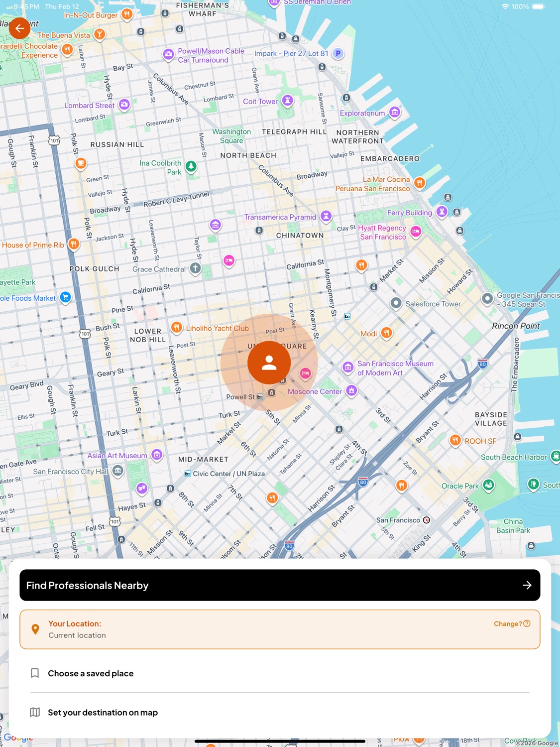Open the Lombard Street attraction pin
The image size is (560, 747).
[x=124, y=105]
